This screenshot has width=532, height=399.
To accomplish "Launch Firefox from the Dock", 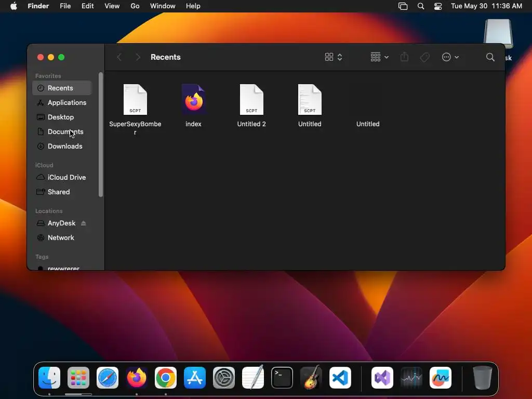I will tap(137, 378).
